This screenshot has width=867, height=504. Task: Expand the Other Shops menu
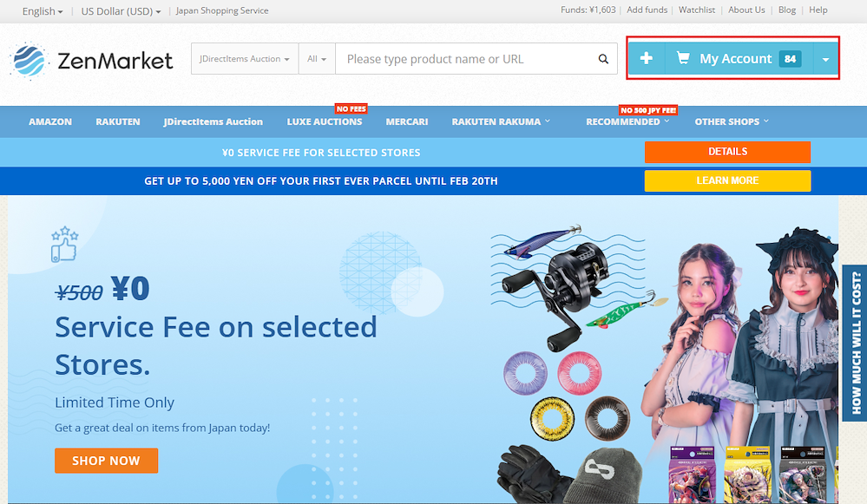click(x=732, y=121)
